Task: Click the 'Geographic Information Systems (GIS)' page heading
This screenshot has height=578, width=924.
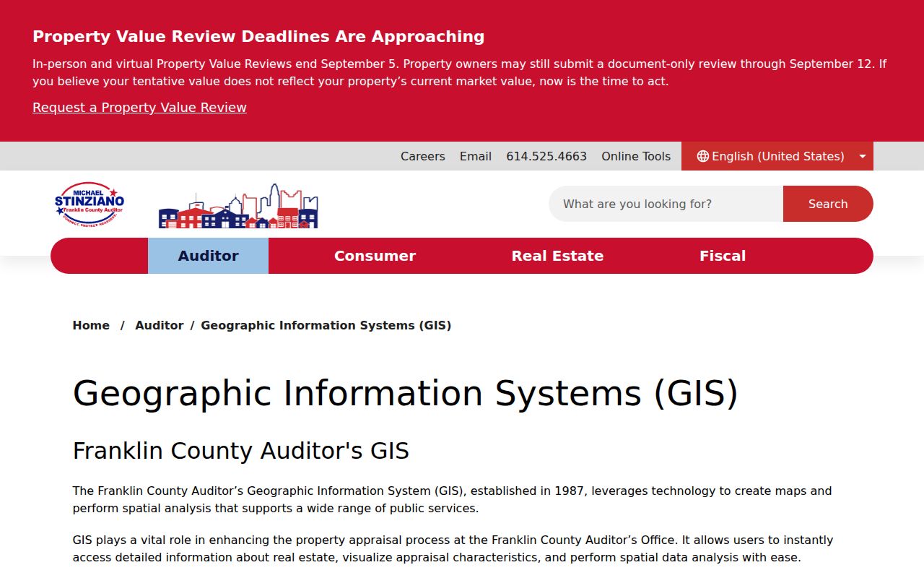Action: (406, 394)
